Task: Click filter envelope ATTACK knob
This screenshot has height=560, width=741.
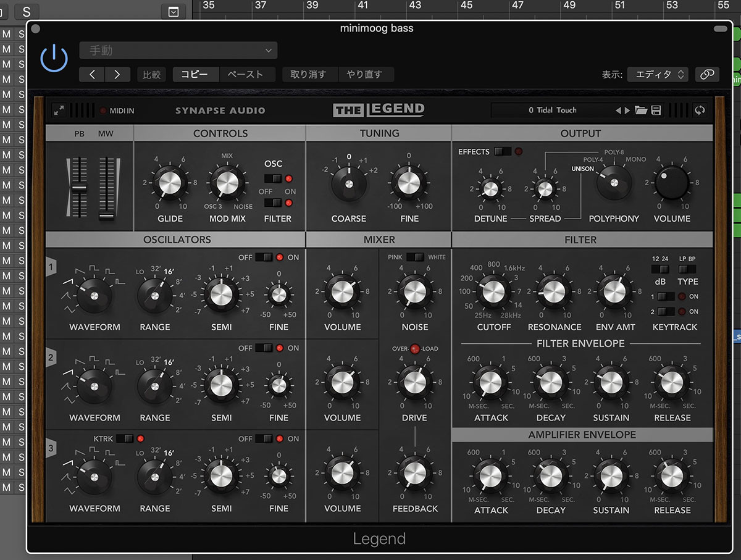Action: [490, 382]
